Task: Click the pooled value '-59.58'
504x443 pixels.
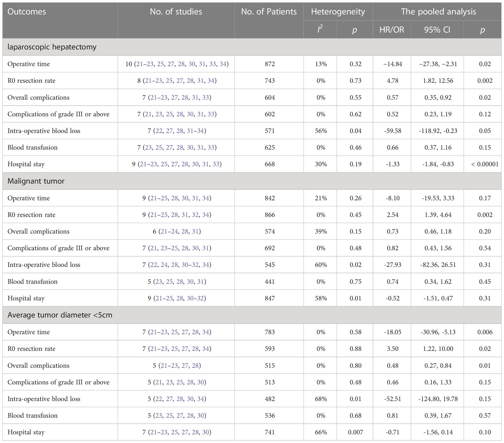Action: [392, 131]
